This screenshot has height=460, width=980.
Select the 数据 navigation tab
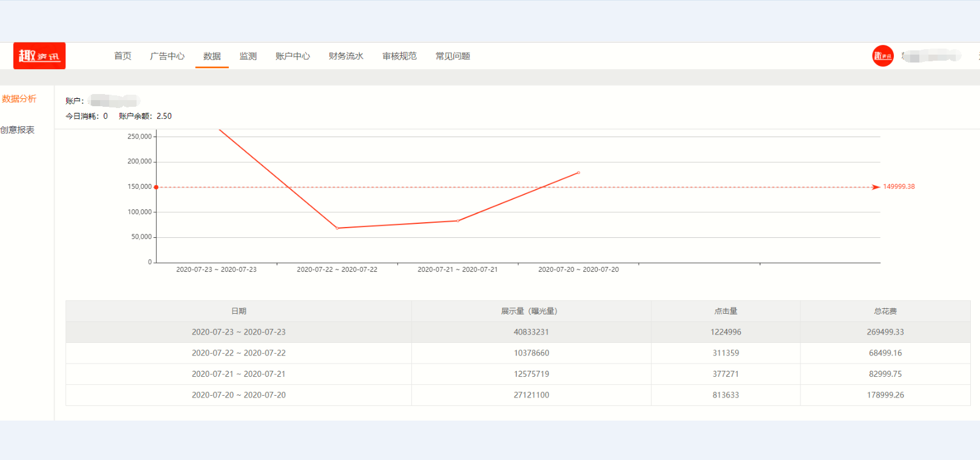point(212,56)
